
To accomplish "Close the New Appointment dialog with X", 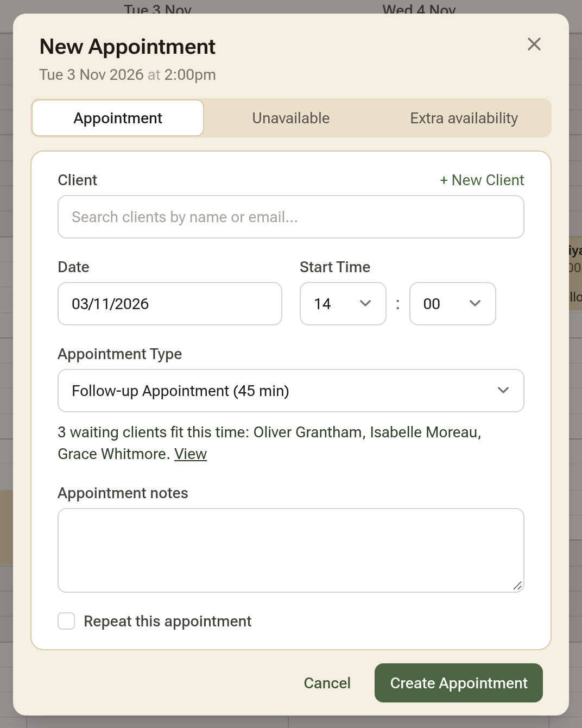I will pos(534,45).
